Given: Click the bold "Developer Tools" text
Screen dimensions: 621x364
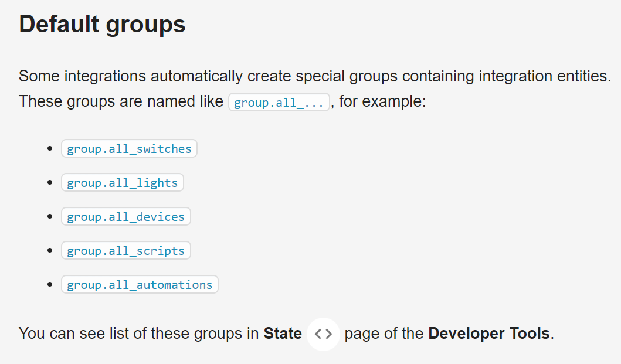Looking at the screenshot, I should (489, 334).
